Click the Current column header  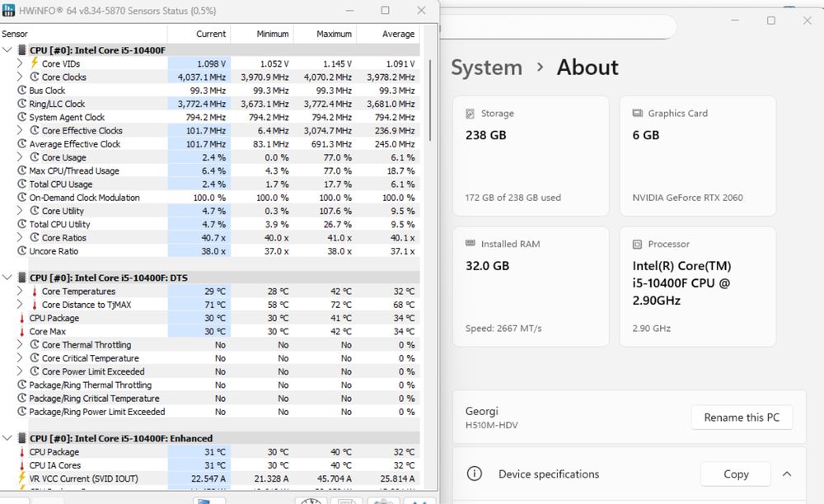pos(199,34)
